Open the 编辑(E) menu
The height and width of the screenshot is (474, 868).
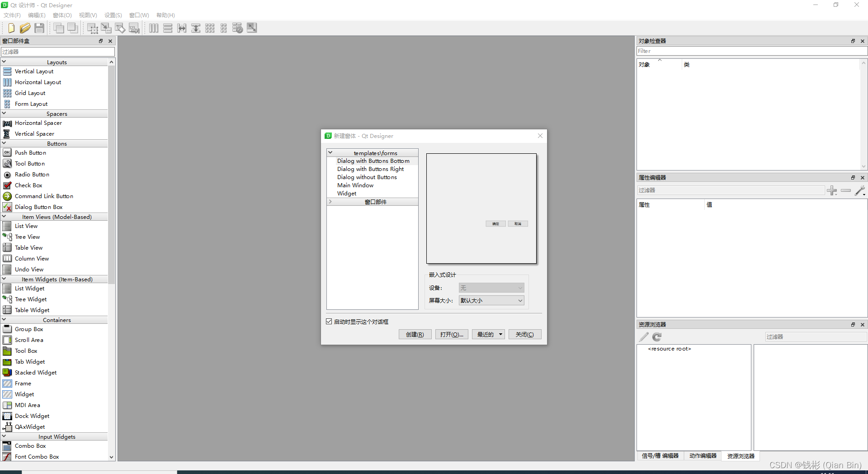[x=37, y=15]
